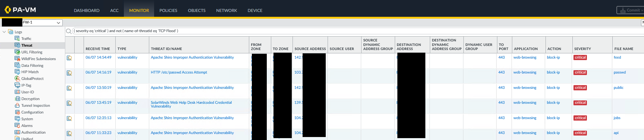Open the DEVICE tab
The height and width of the screenshot is (140, 644).
tap(255, 10)
